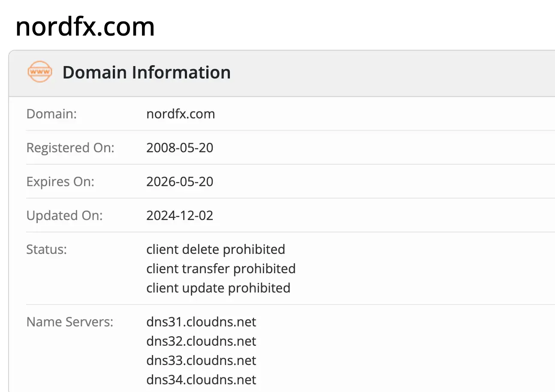
Task: Click the Expires On label
Action: pyautogui.click(x=60, y=182)
